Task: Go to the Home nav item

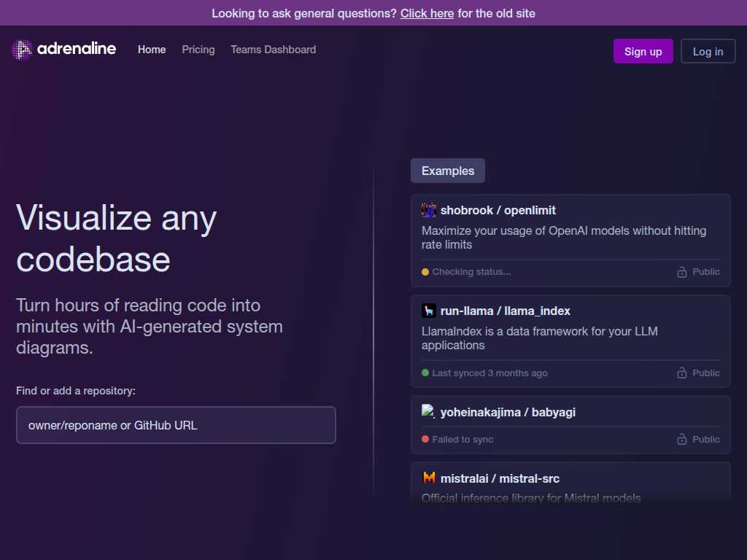Action: tap(152, 50)
